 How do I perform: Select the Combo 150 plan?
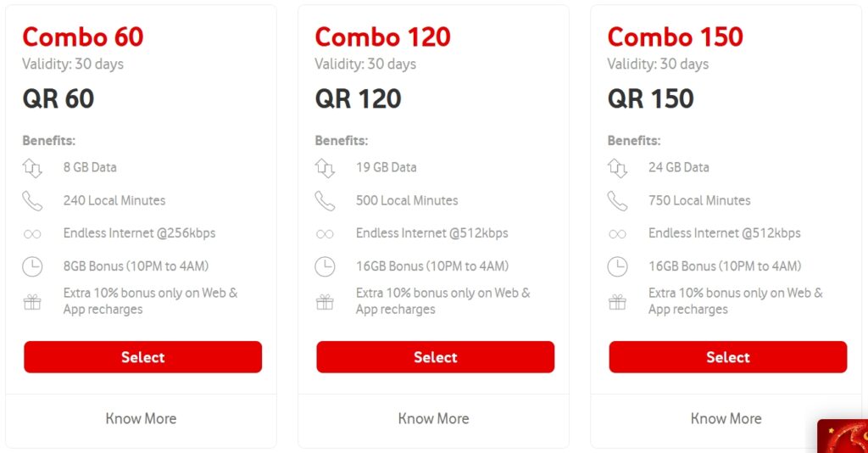tap(727, 357)
